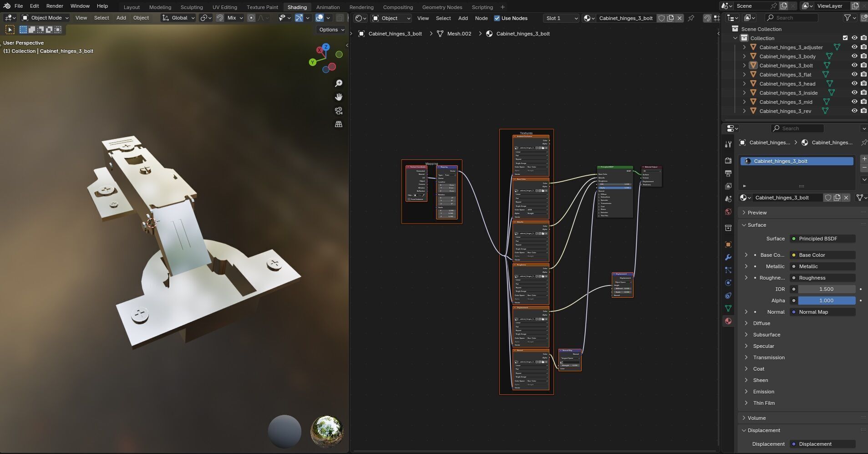The height and width of the screenshot is (454, 868).
Task: Open the outliner filter funnel
Action: click(x=848, y=18)
